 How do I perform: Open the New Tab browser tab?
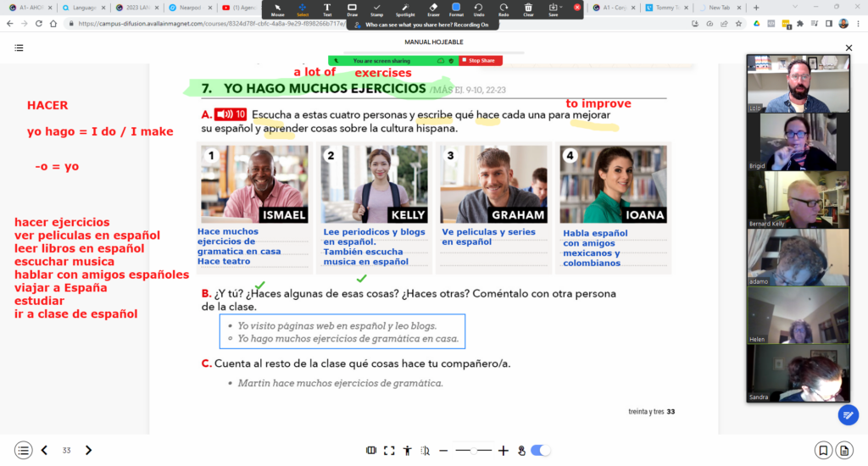click(x=720, y=8)
